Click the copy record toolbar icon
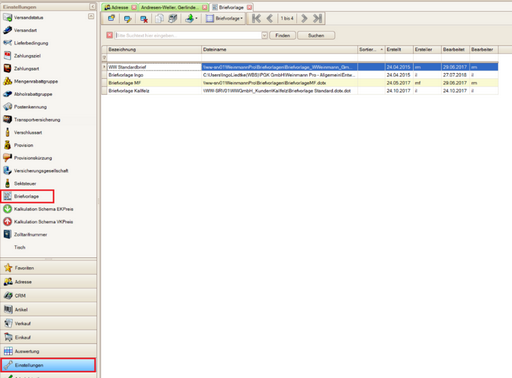 [159, 19]
